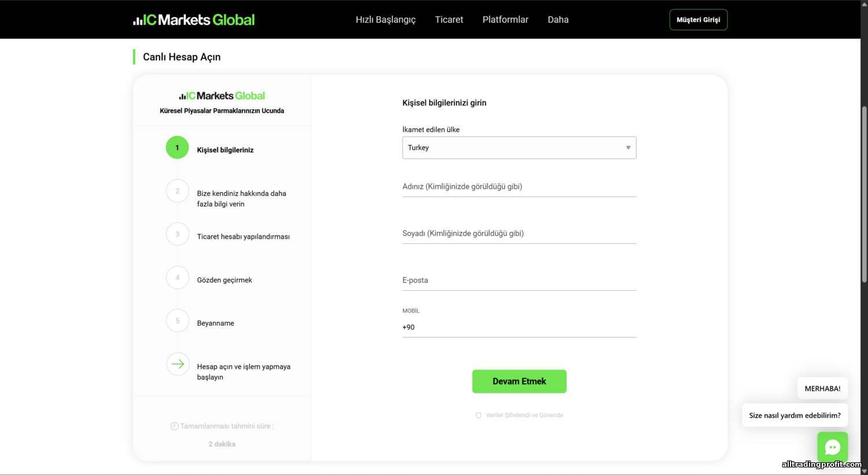The image size is (868, 475).
Task: Open the country of residence dropdown
Action: pos(518,148)
